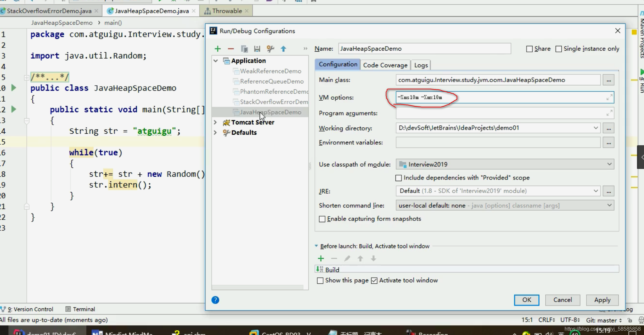This screenshot has height=335, width=644.
Task: Open the Terminal tool window
Action: click(x=80, y=309)
